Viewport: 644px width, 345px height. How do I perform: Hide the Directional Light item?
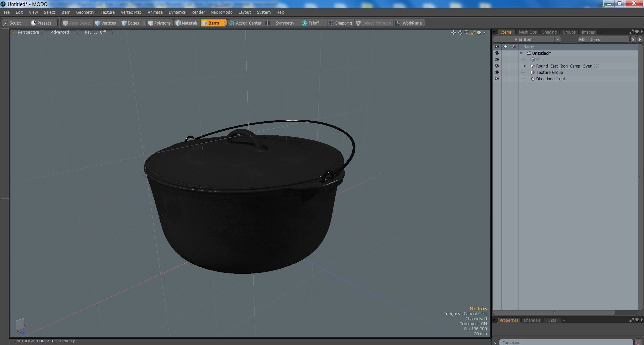[x=497, y=79]
